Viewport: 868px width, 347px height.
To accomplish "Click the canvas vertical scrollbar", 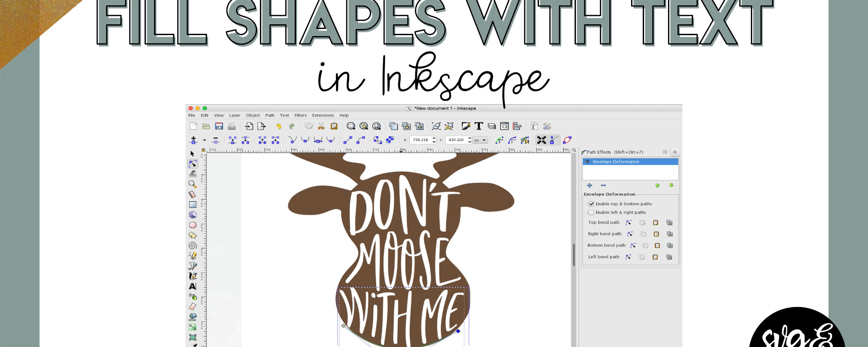I will click(574, 255).
